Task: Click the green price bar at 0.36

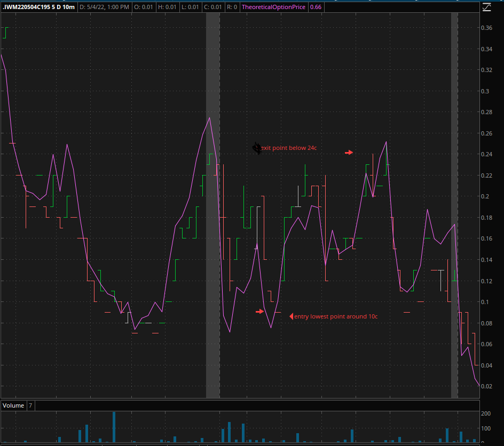Action: pos(5,33)
